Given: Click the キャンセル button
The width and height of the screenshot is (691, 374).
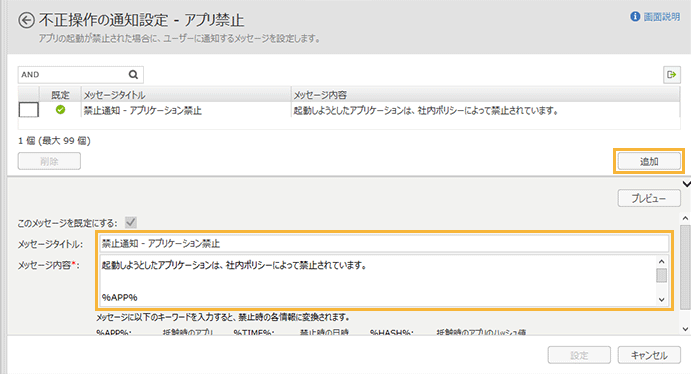Looking at the screenshot, I should (649, 355).
